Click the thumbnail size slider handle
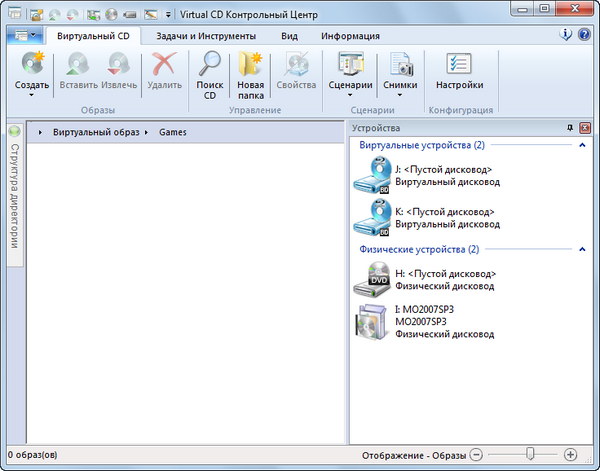 (529, 454)
